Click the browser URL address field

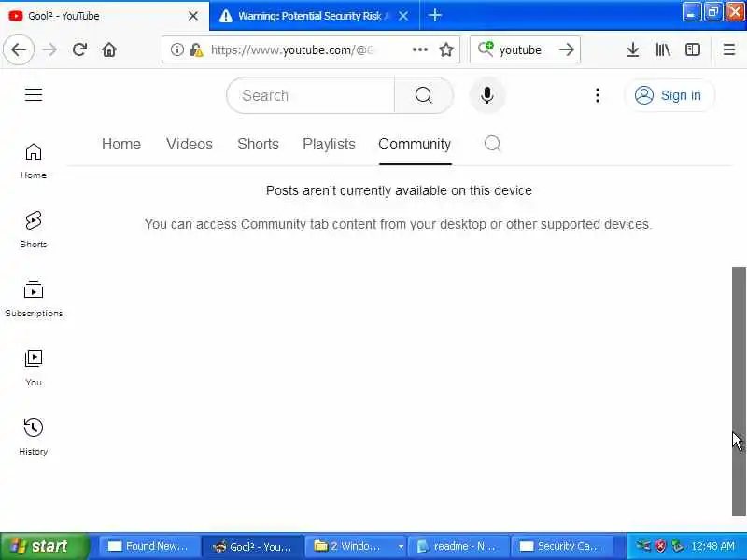291,49
